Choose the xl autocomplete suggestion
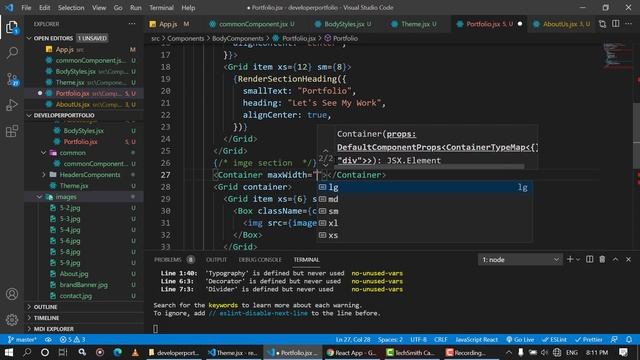Screen dimensions: 640x360 pos(424,223)
